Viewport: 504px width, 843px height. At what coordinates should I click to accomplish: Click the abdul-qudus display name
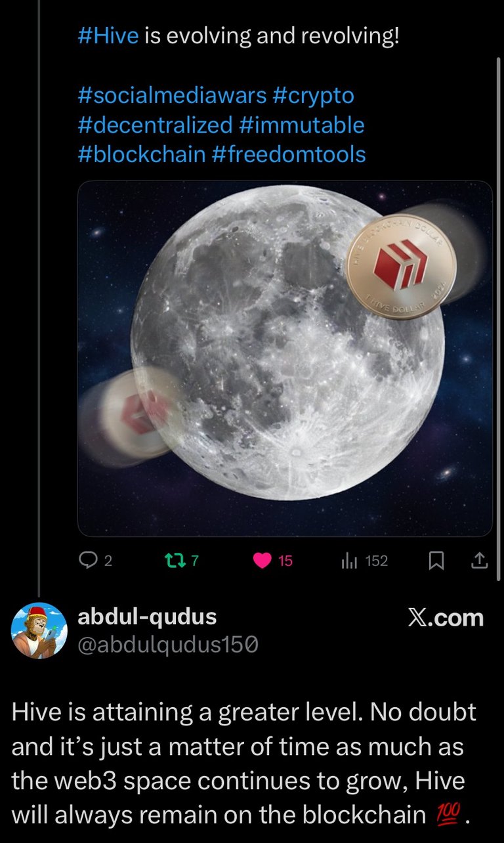pos(147,616)
